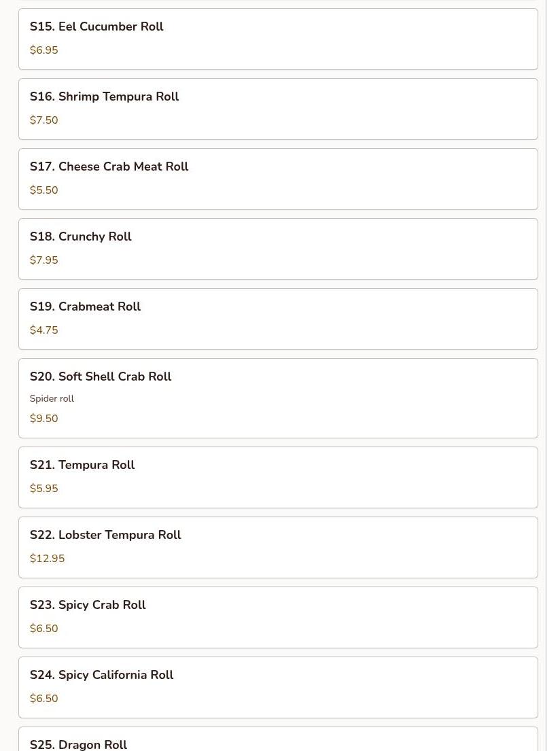Click the $9.50 price label

[43, 419]
